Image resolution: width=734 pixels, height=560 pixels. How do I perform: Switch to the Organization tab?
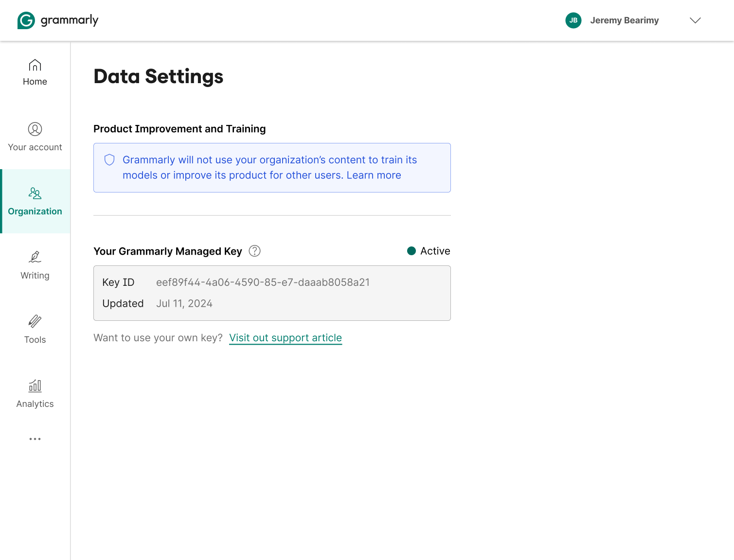[35, 202]
